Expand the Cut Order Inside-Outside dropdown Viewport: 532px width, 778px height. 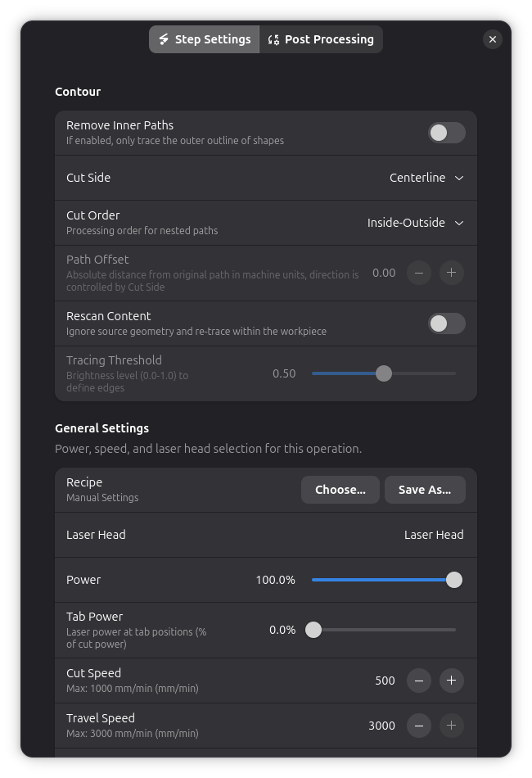415,223
